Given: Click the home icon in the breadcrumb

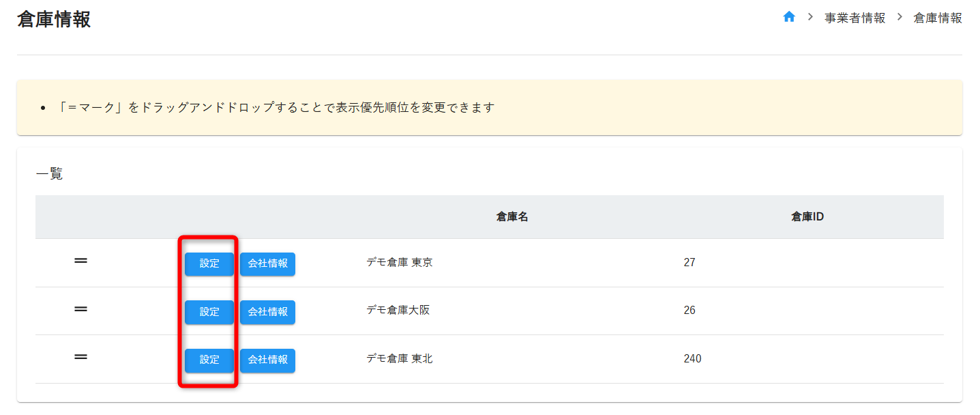Looking at the screenshot, I should [x=789, y=17].
